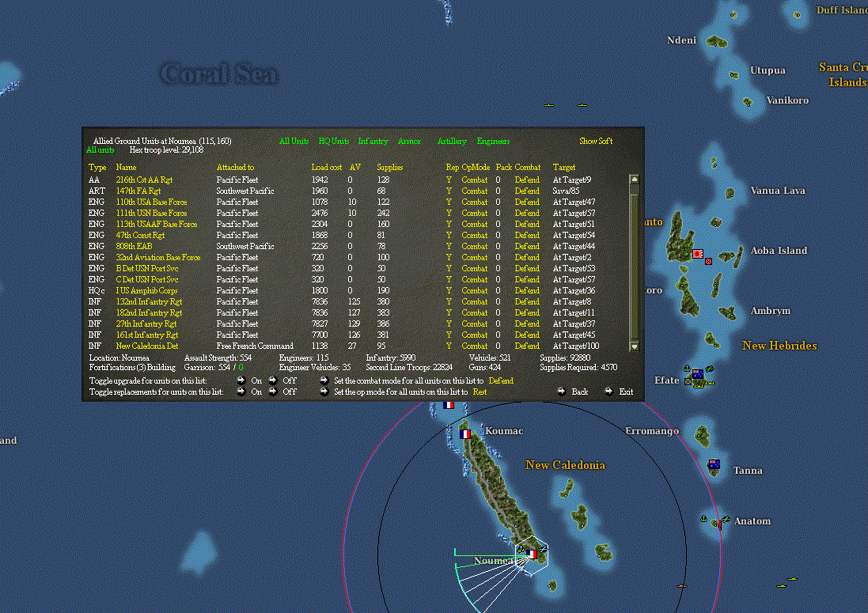The height and width of the screenshot is (613, 868).
Task: Toggle replacements Y for 808th EAB
Action: [x=449, y=246]
